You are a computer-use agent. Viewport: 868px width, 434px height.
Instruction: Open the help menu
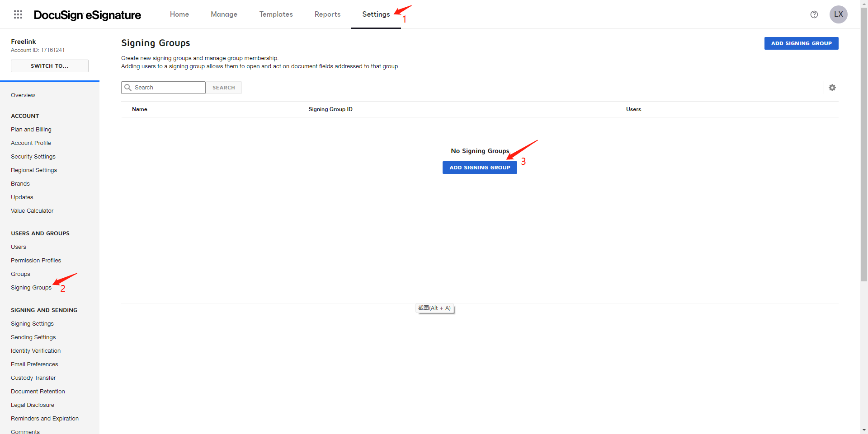[x=814, y=14]
